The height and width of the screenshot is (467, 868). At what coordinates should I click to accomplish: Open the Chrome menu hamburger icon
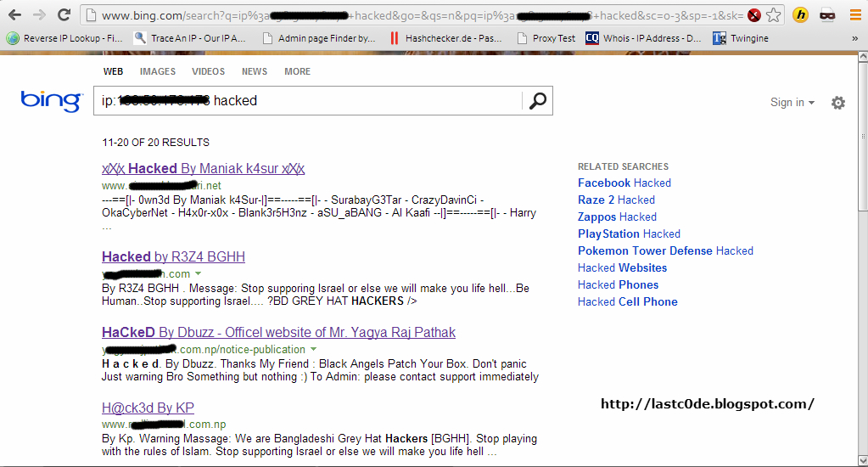click(x=855, y=15)
